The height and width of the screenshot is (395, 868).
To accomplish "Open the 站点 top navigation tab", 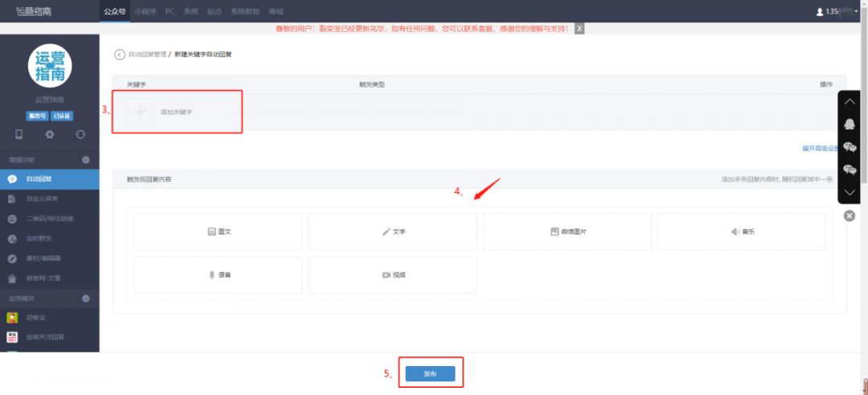I will coord(215,11).
